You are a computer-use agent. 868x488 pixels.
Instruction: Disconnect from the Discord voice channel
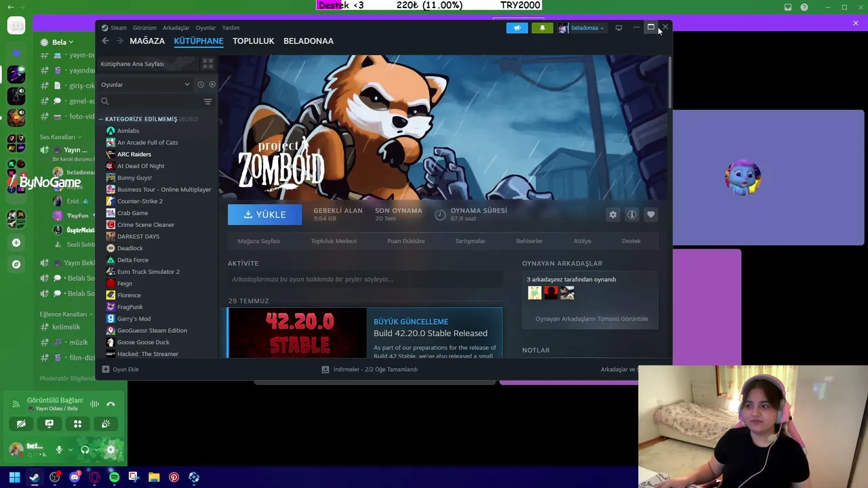coord(111,404)
